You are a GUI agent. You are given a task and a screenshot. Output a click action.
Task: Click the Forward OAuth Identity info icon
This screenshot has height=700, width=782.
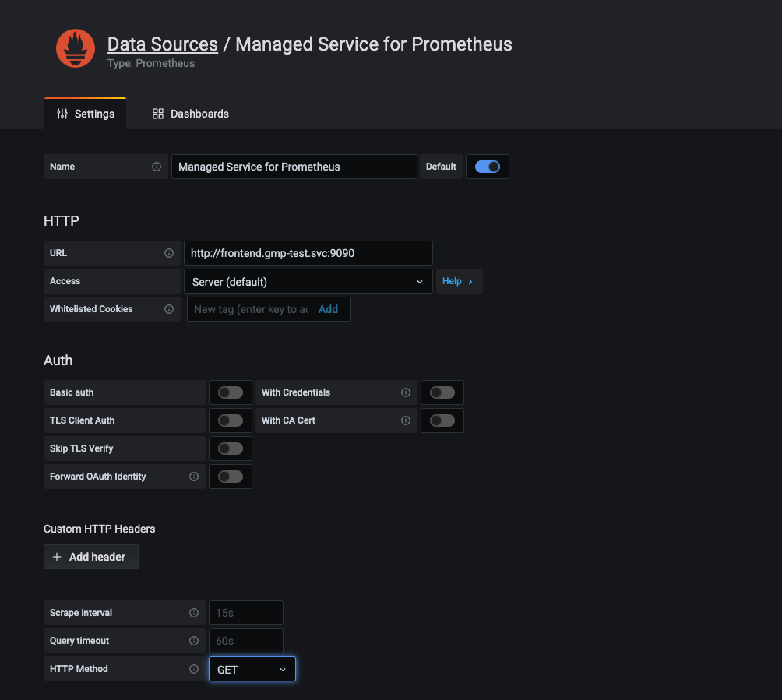pyautogui.click(x=194, y=477)
